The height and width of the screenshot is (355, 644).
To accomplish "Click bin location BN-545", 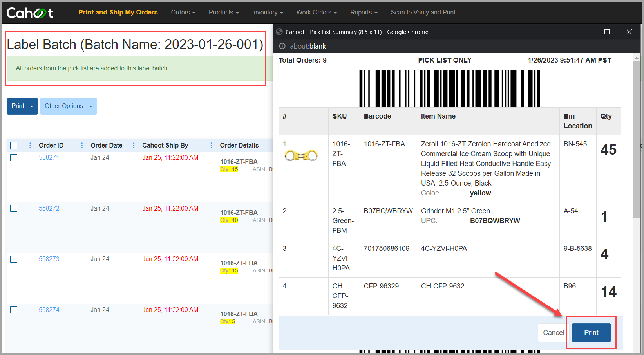I will 575,144.
